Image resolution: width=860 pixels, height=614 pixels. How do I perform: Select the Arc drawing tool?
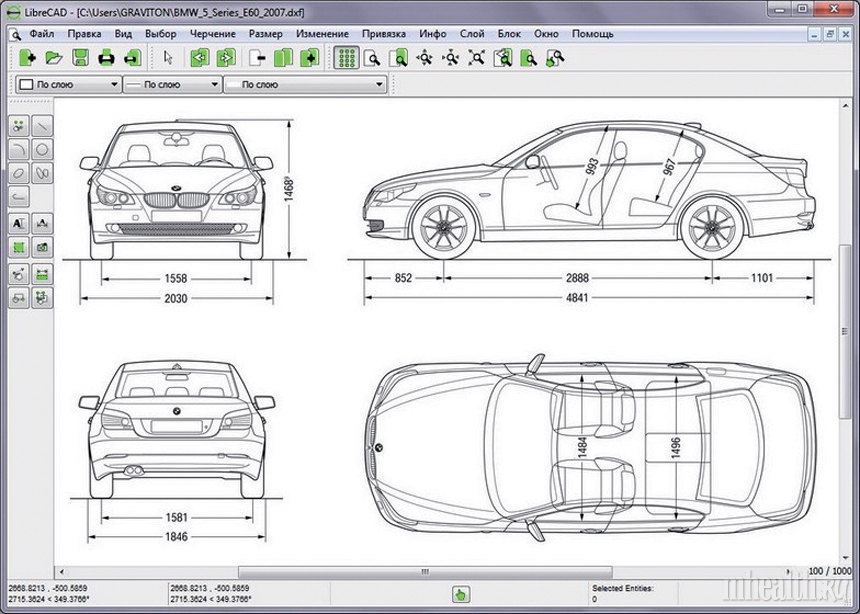pos(19,150)
